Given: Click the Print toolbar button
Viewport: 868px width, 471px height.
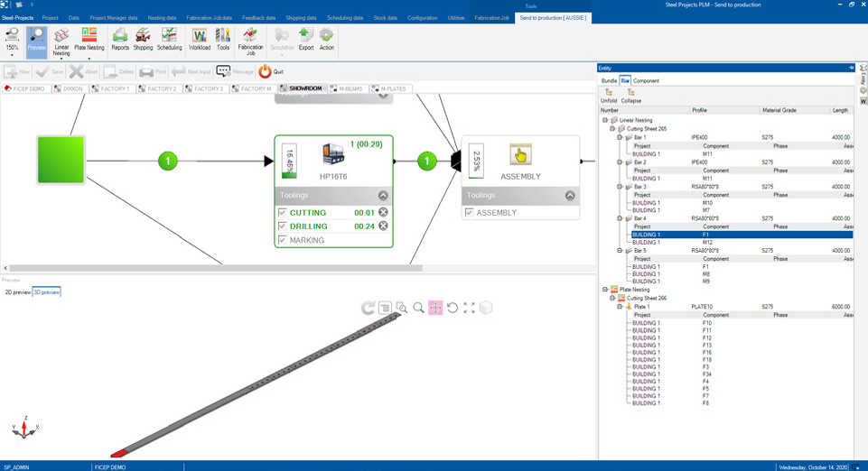Looking at the screenshot, I should point(153,71).
